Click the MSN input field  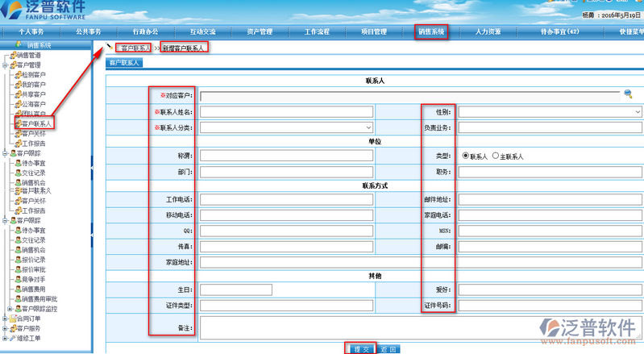pyautogui.click(x=550, y=231)
